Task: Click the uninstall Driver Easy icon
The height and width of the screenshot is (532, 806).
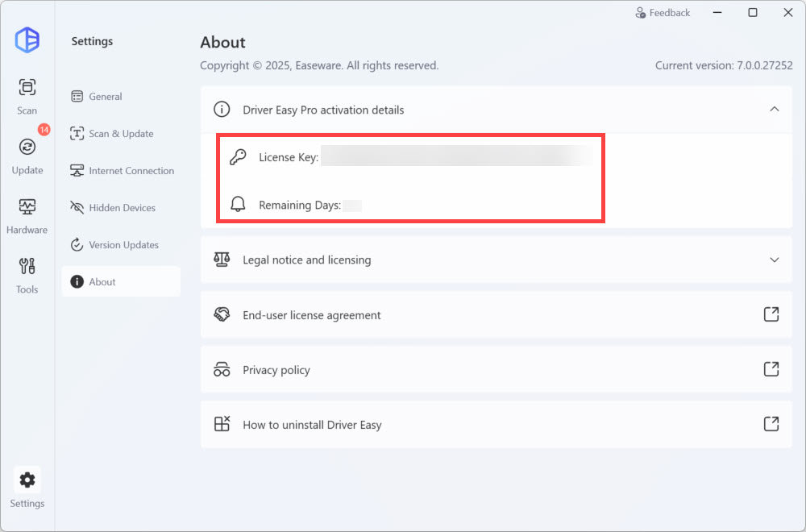Action: click(x=222, y=424)
